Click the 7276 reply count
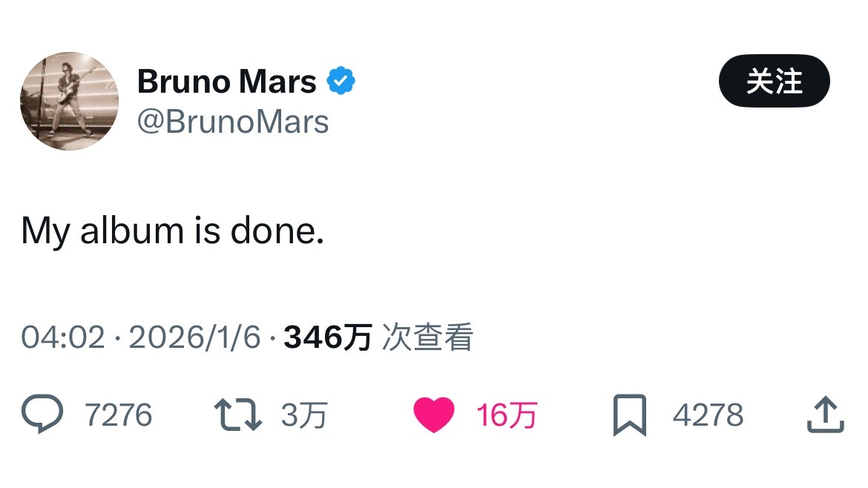This screenshot has height=488, width=868. click(x=119, y=415)
